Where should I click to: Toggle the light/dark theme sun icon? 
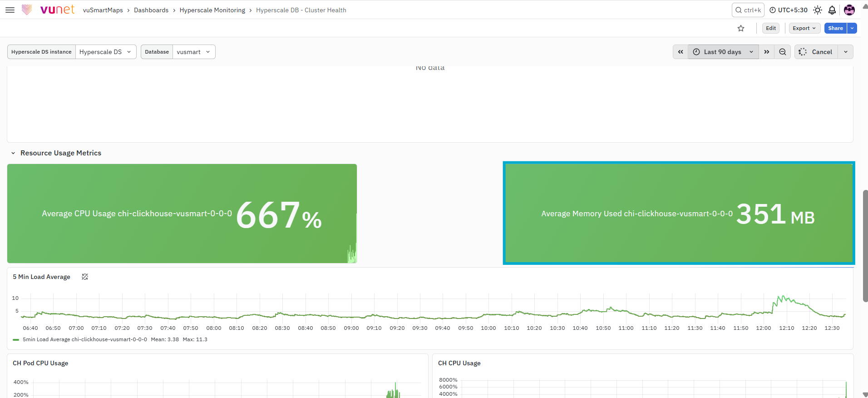818,10
